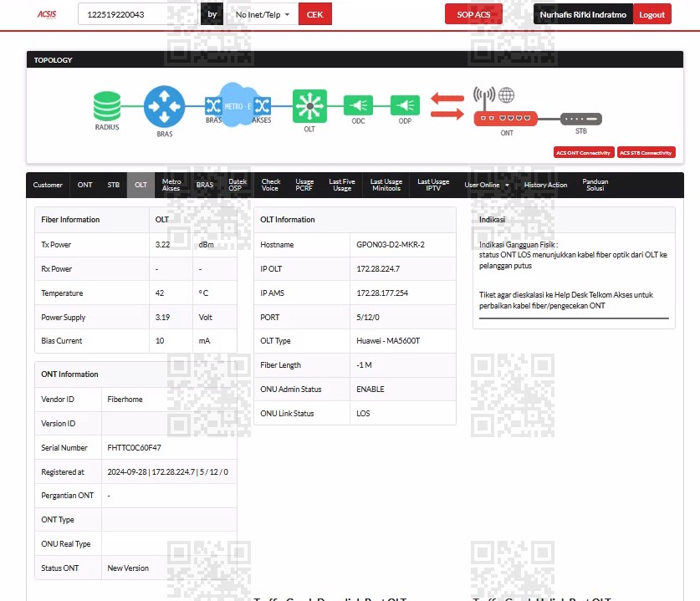Viewport: 700px width, 601px height.
Task: Click the Logout button
Action: point(651,14)
